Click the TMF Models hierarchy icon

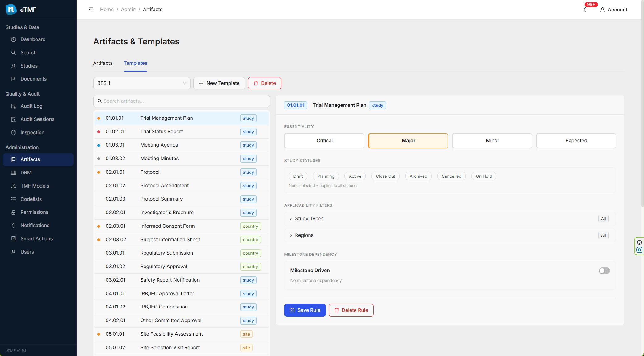click(14, 186)
